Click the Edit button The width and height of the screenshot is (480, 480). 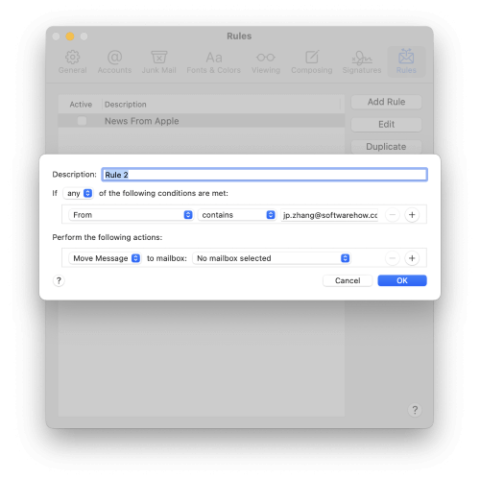pyautogui.click(x=386, y=124)
